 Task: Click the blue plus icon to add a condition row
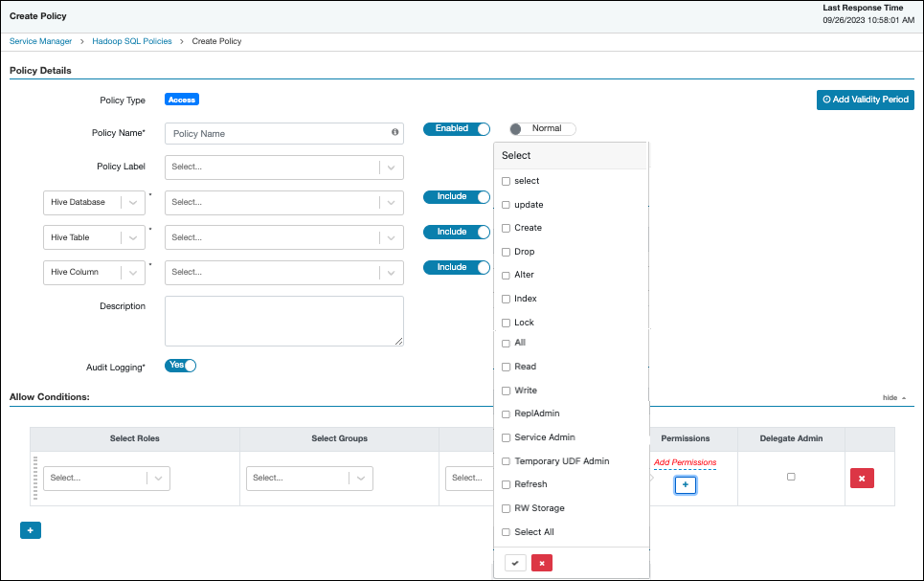click(30, 529)
